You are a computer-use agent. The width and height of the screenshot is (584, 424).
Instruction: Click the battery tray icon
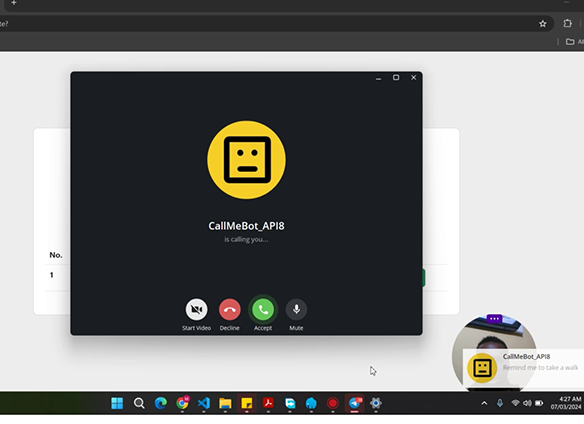pos(539,403)
